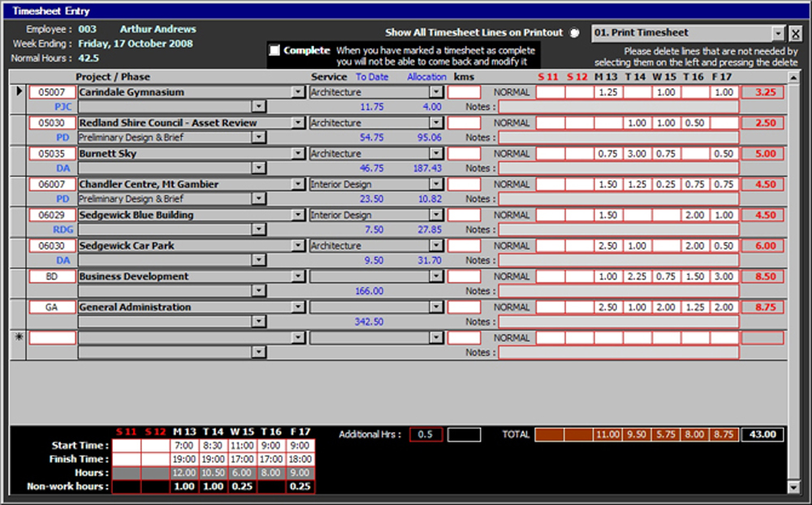Image resolution: width=812 pixels, height=505 pixels.
Task: Tick the Complete checkbox
Action: (x=274, y=50)
